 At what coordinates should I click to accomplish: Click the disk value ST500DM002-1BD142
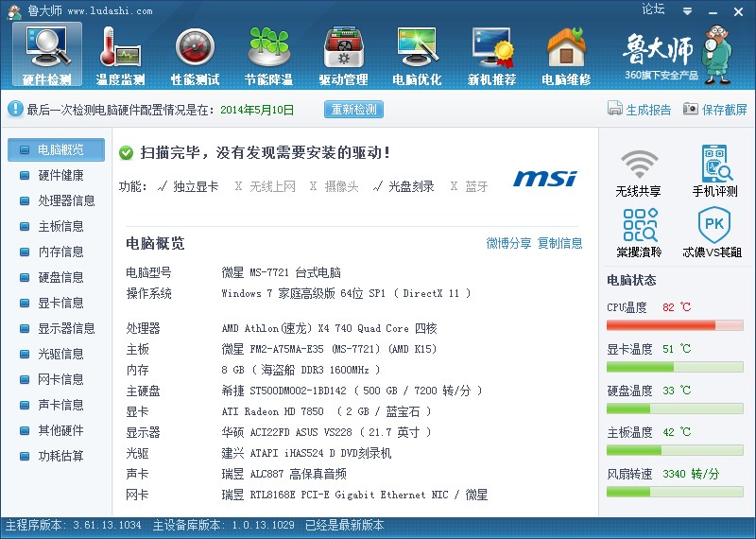pyautogui.click(x=352, y=391)
